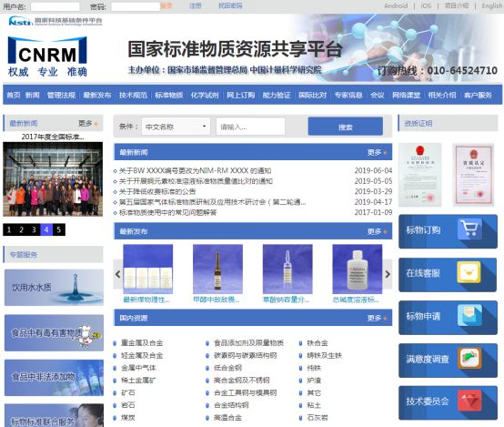This screenshot has width=504, height=427.
Task: Open the 总碱度溶液标 product thumbnail
Action: [358, 269]
